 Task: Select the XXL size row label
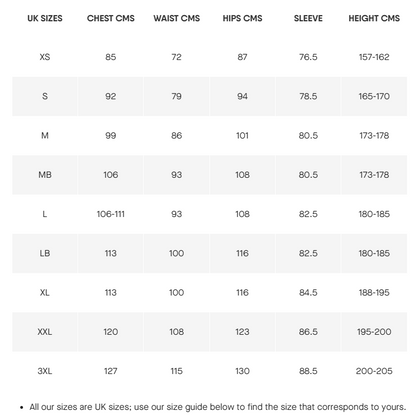pyautogui.click(x=45, y=332)
